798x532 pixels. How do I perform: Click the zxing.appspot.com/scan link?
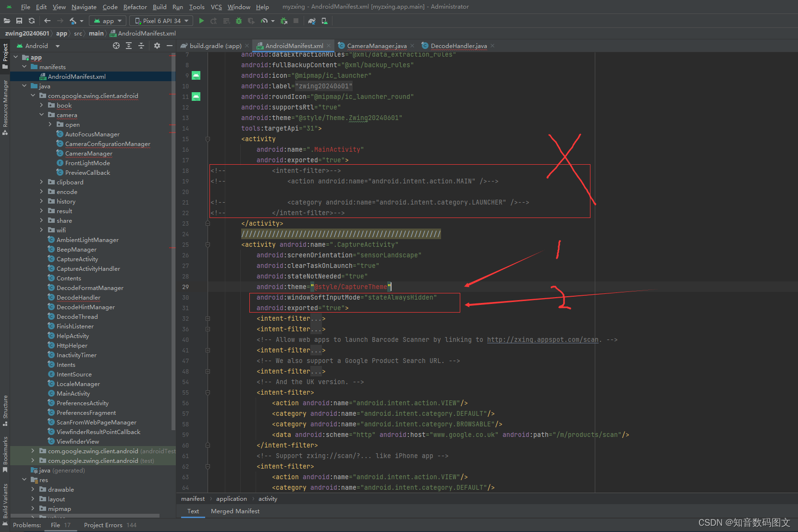coord(542,339)
